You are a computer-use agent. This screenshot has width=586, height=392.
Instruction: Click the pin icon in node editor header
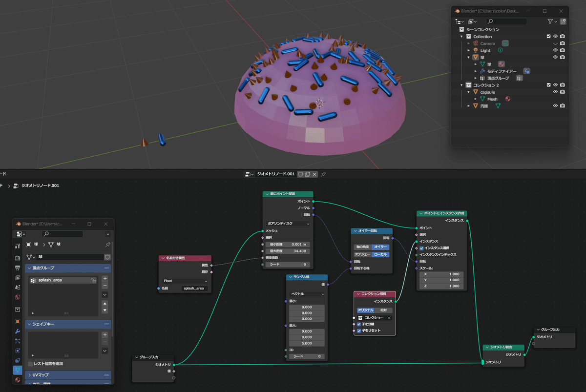point(323,174)
